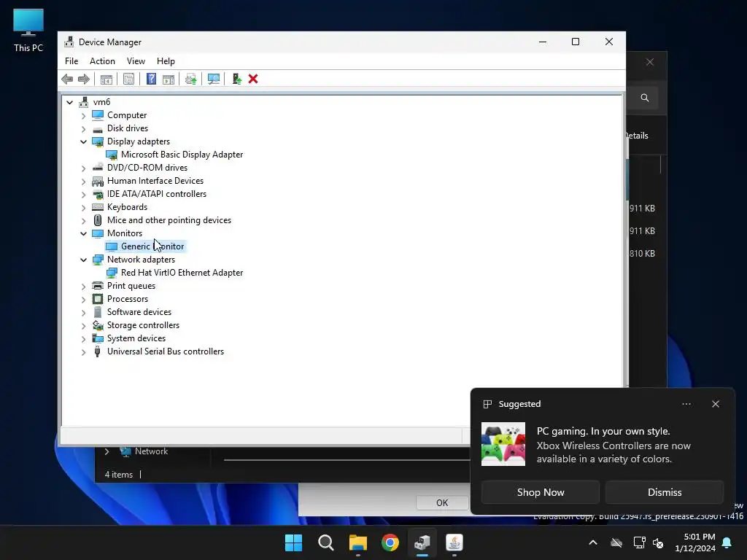Click Xbox controllers thumbnail image in notification
Viewport: 747px width, 560px height.
[x=503, y=444]
